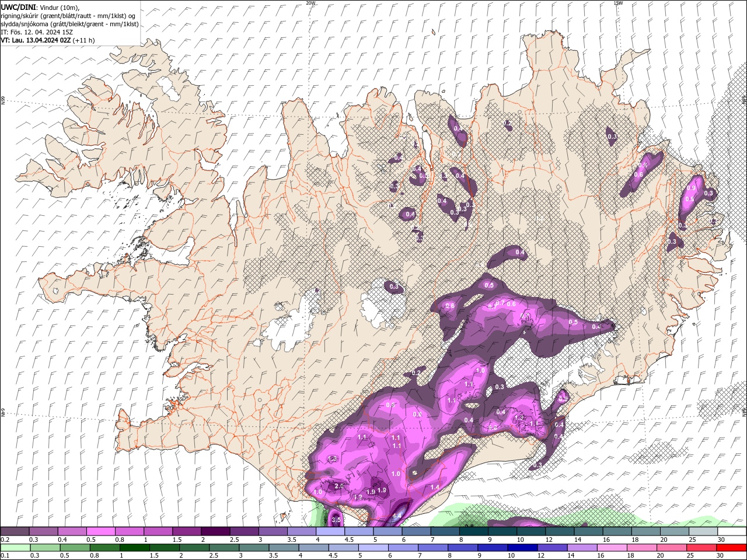
Task: Pick the 8 swatch in the rain legend row
Action: [462, 548]
